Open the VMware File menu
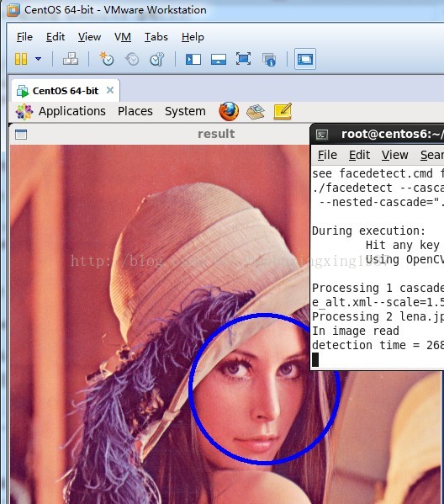Screen dimensions: 444x504 click(24, 37)
